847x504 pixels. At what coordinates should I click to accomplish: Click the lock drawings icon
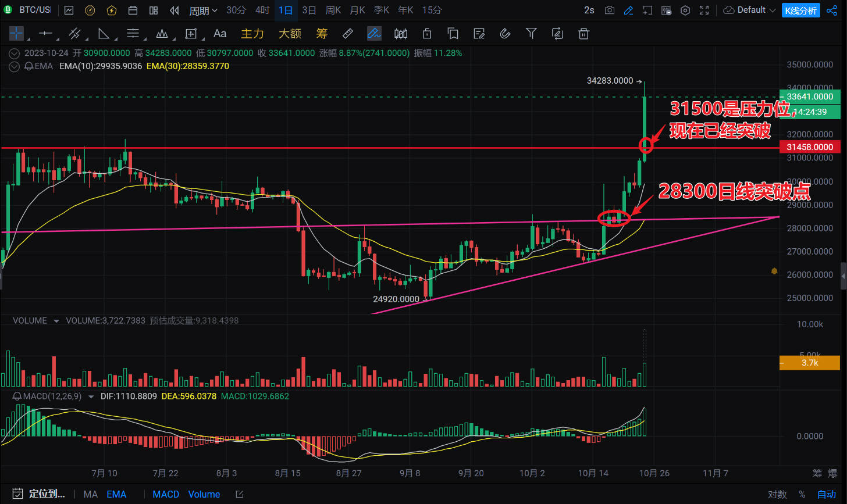(x=427, y=33)
